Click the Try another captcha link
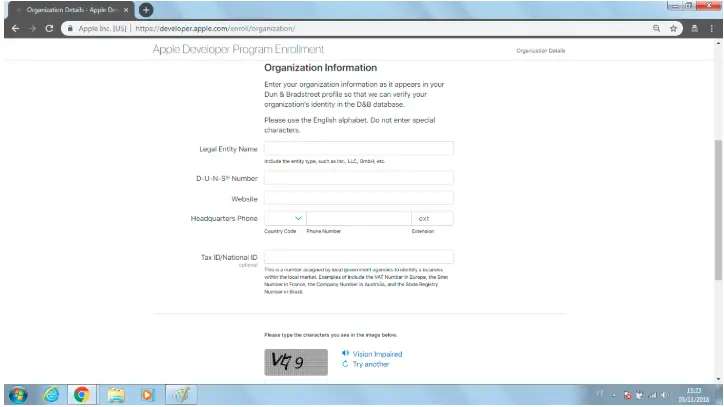The height and width of the screenshot is (407, 724). (371, 364)
